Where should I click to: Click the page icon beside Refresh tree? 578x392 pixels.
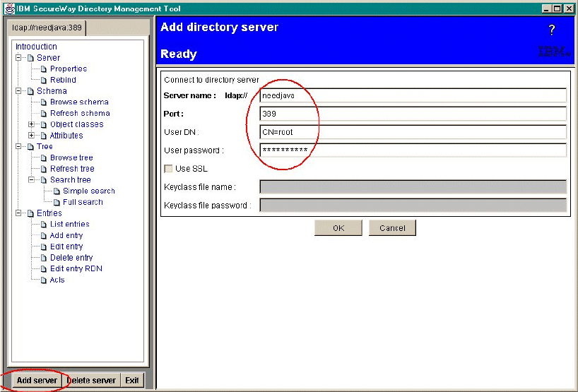tap(44, 169)
